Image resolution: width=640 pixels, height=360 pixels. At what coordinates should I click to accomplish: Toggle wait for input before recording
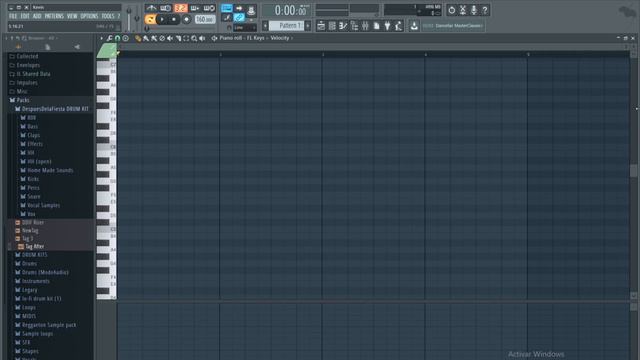pyautogui.click(x=166, y=8)
